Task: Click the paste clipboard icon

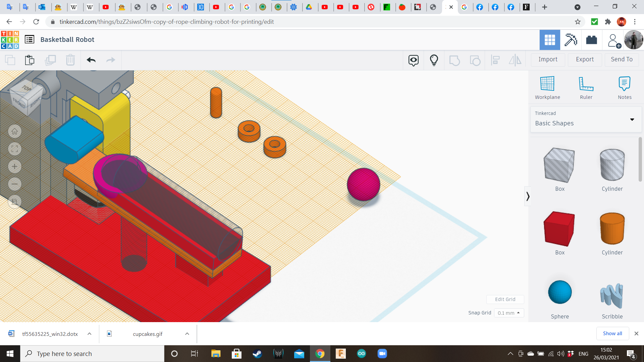Action: (x=30, y=60)
